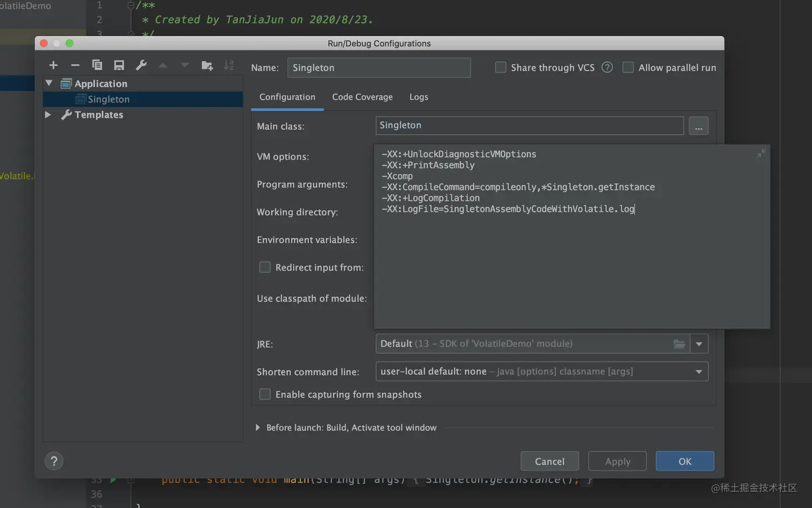
Task: Enable Share through VCS checkbox
Action: [501, 67]
